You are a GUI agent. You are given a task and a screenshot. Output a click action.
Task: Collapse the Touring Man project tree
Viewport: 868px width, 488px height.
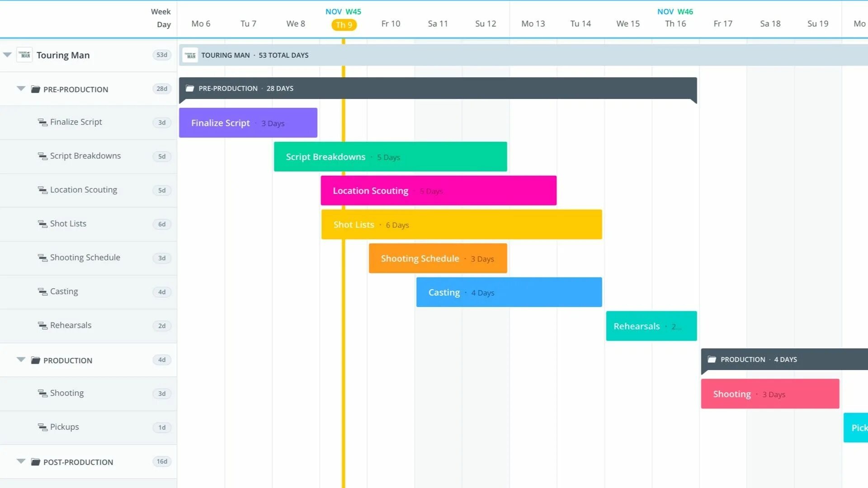tap(7, 55)
